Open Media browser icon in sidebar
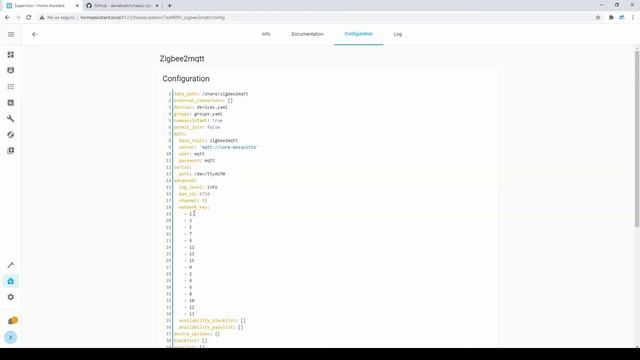Viewport: 640px width, 360px height. coord(11,151)
